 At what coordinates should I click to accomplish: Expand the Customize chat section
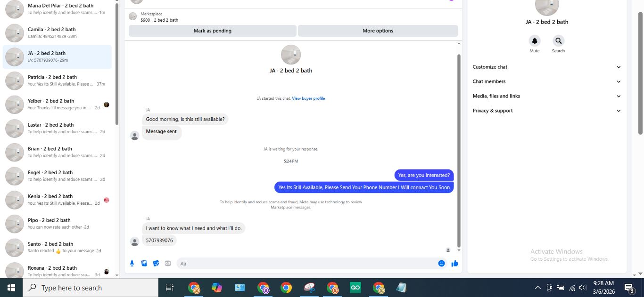click(x=547, y=67)
